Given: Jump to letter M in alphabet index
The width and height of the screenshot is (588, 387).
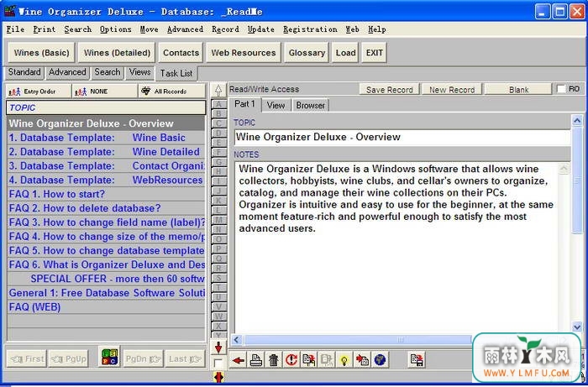Looking at the screenshot, I should (x=218, y=220).
